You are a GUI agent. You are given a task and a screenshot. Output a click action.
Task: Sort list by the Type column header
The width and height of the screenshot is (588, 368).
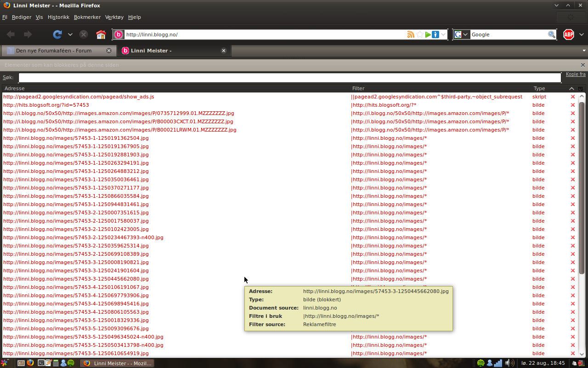point(549,88)
